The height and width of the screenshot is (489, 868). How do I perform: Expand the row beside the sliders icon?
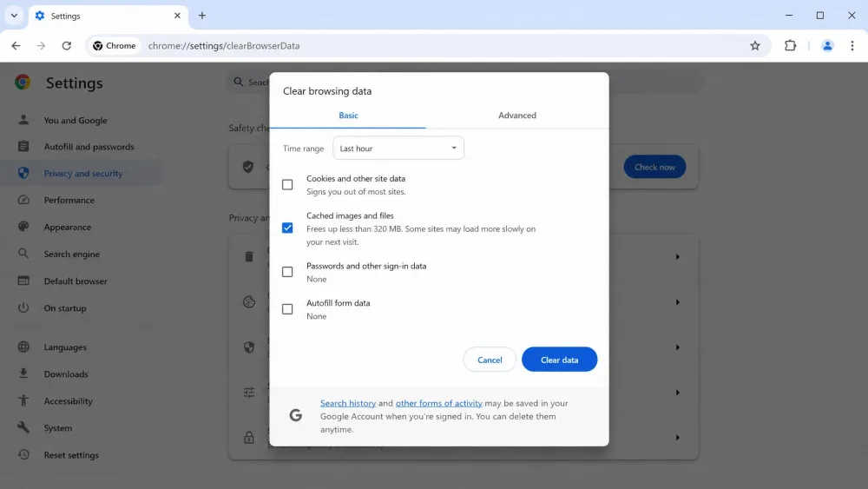click(x=677, y=392)
